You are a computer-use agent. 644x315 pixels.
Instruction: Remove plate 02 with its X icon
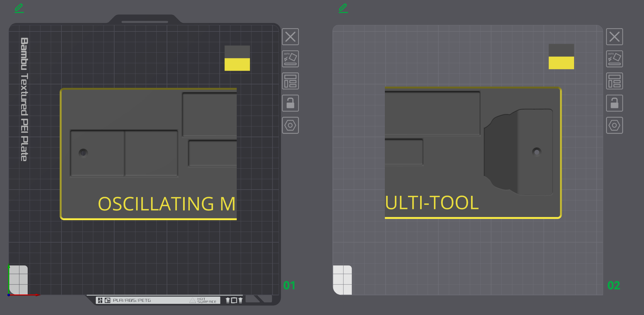tap(614, 37)
